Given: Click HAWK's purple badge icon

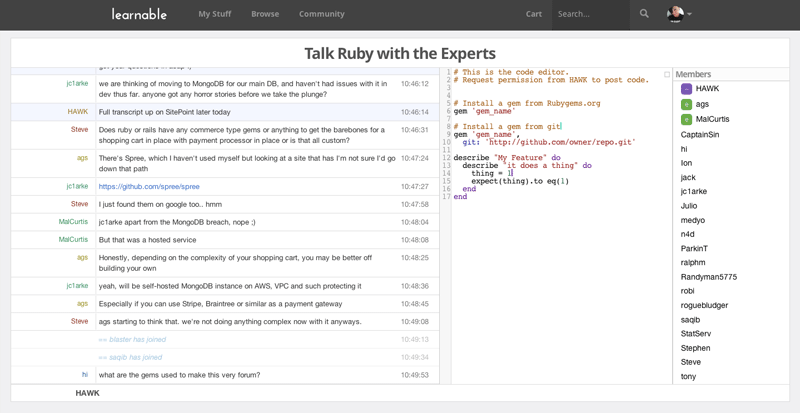Looking at the screenshot, I should (x=686, y=89).
